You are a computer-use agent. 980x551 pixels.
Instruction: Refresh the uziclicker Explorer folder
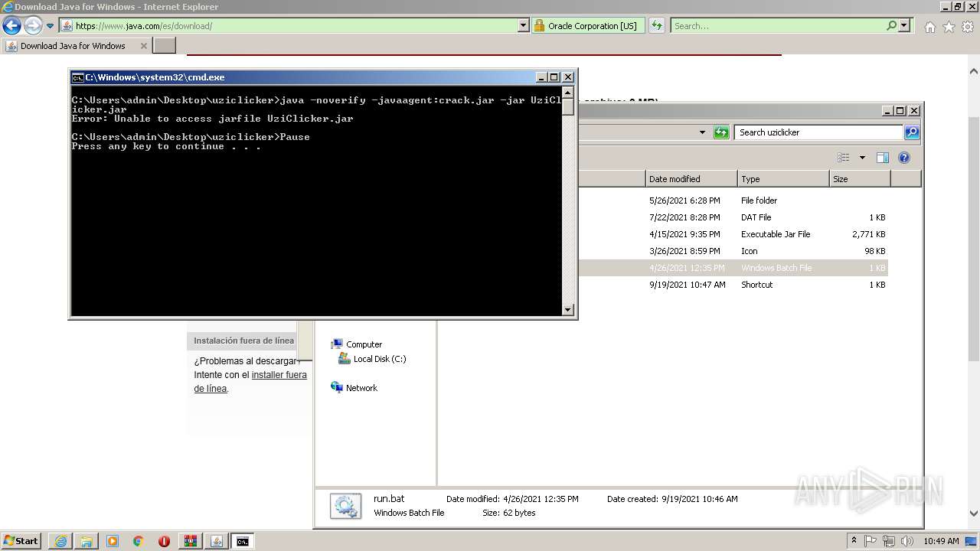pyautogui.click(x=721, y=132)
